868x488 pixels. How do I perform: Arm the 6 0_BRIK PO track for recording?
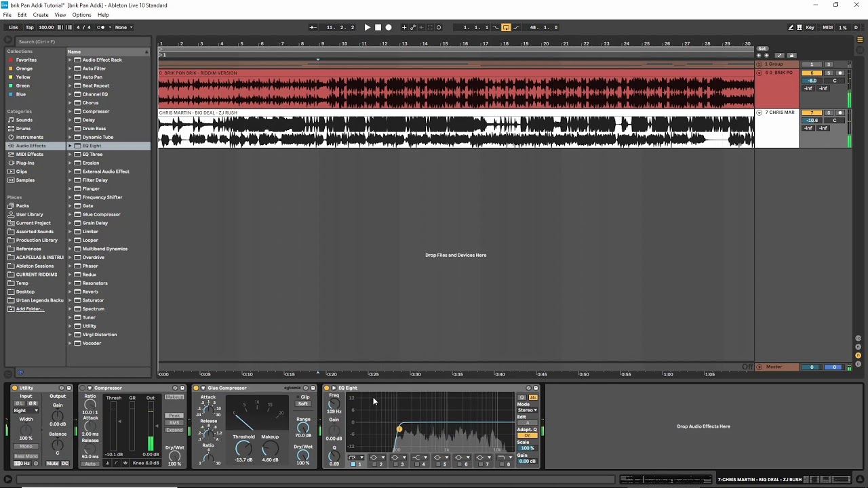tap(840, 73)
